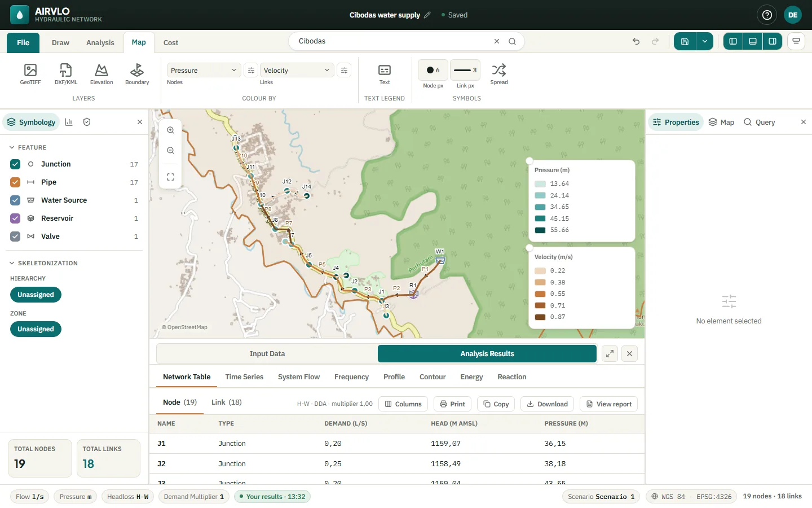Open the GeoTIFF layer import tool

point(30,74)
